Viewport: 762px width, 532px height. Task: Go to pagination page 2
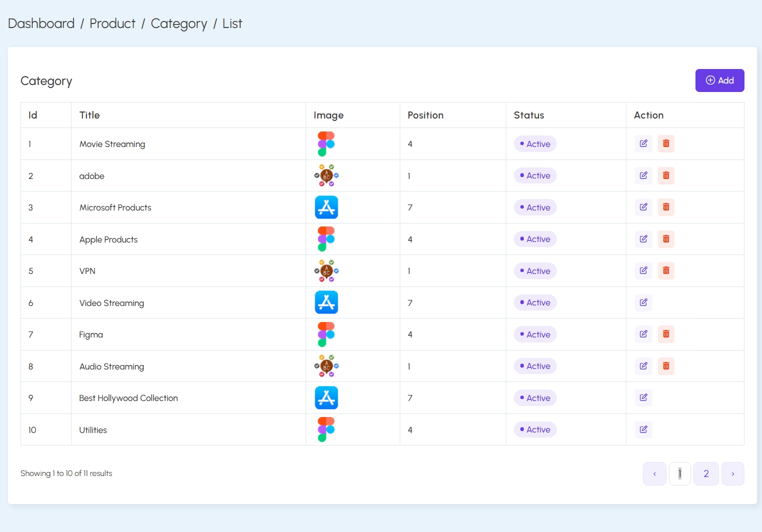tap(706, 473)
